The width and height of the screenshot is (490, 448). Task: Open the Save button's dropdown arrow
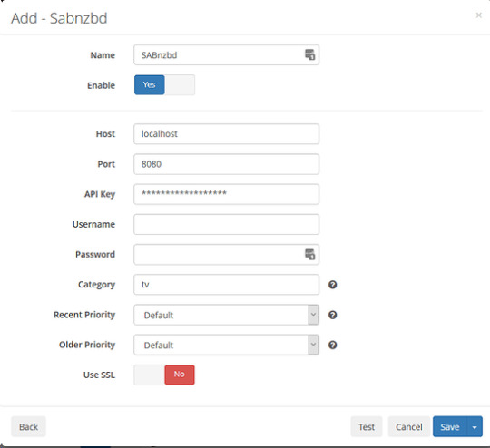pyautogui.click(x=475, y=427)
